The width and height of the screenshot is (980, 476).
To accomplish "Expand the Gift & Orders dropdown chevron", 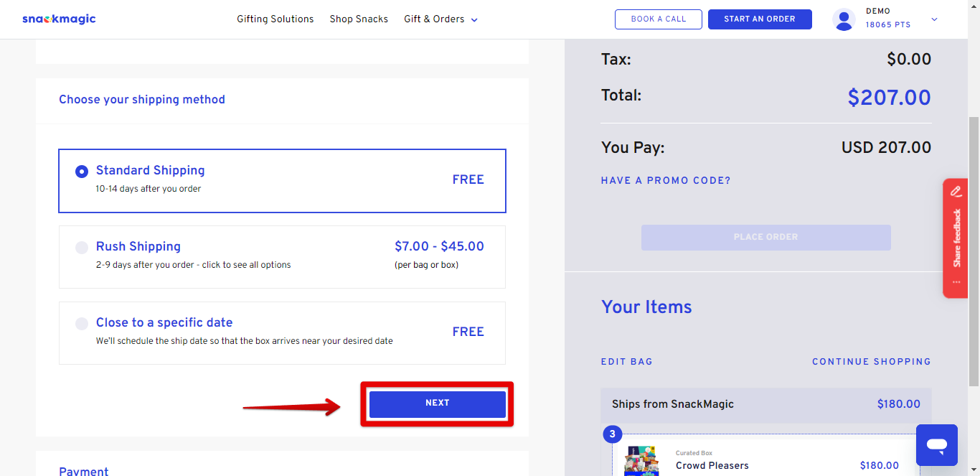I will pos(474,20).
